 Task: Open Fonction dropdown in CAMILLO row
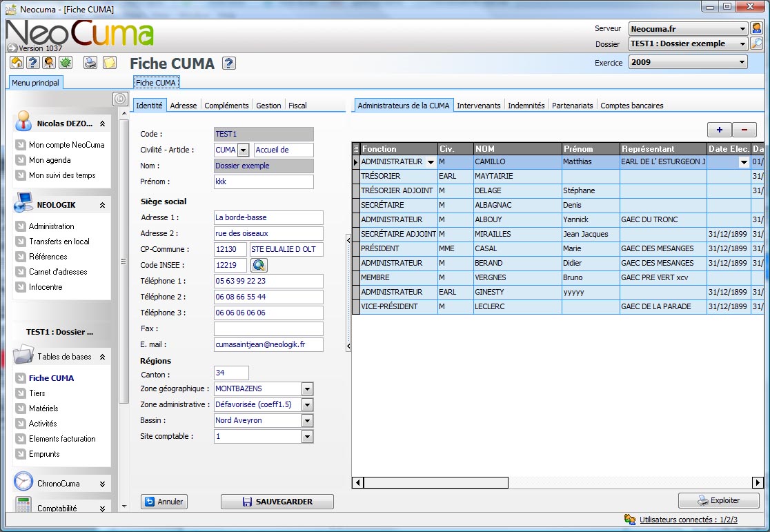point(431,162)
